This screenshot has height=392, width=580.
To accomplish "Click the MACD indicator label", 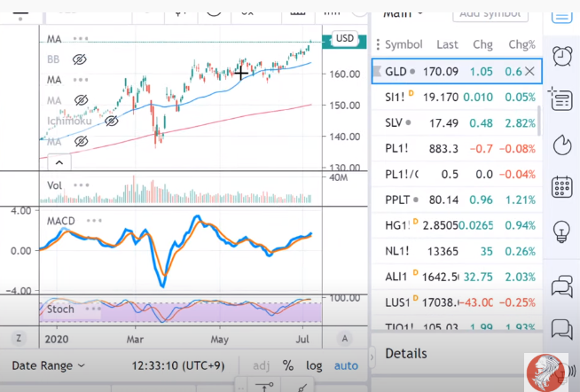I will point(60,221).
